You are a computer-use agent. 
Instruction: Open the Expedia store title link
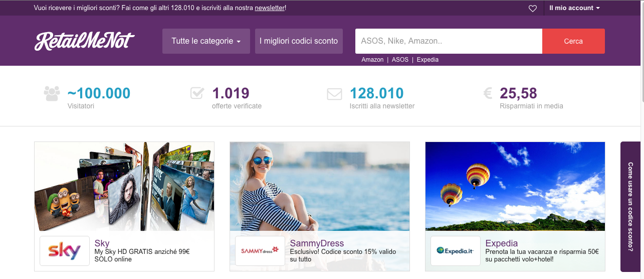[x=502, y=243]
